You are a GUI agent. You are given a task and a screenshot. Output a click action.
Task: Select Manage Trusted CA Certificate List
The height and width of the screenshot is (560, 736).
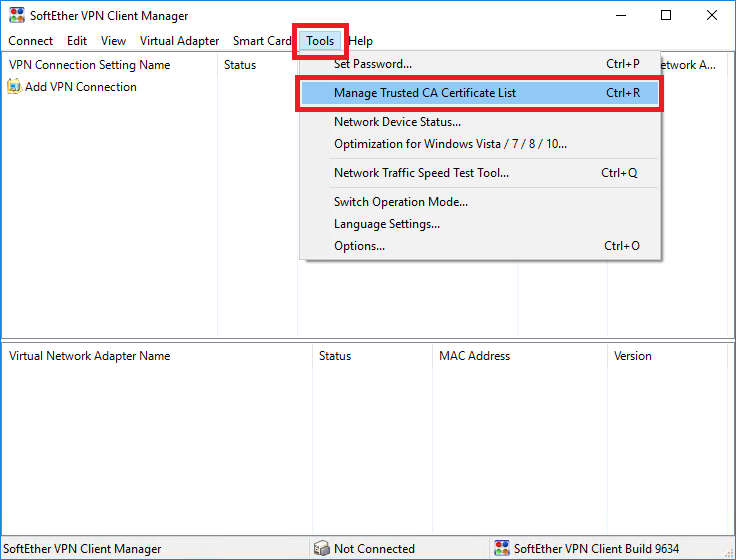click(480, 93)
